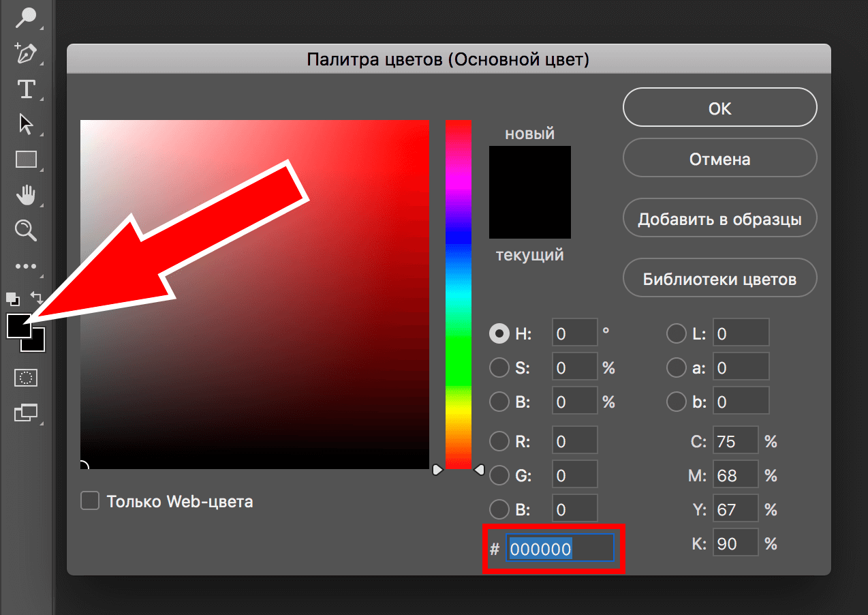Enable the Только Web-цвета checkbox

pos(90,501)
